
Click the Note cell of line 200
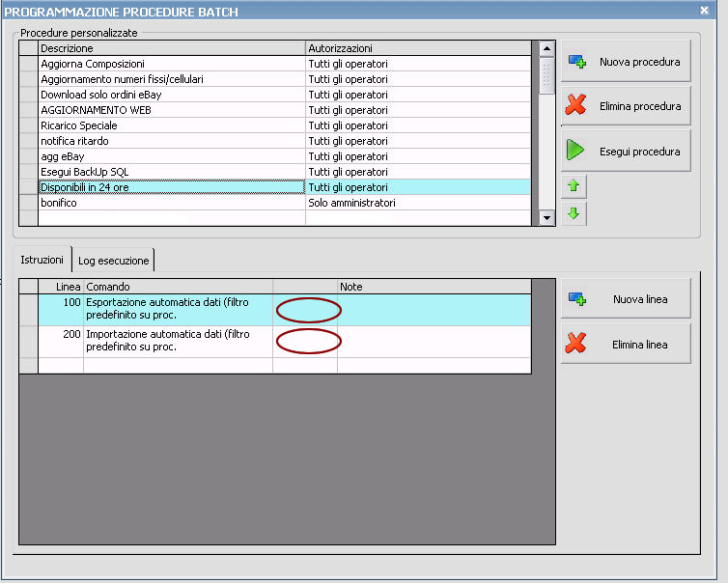(434, 342)
